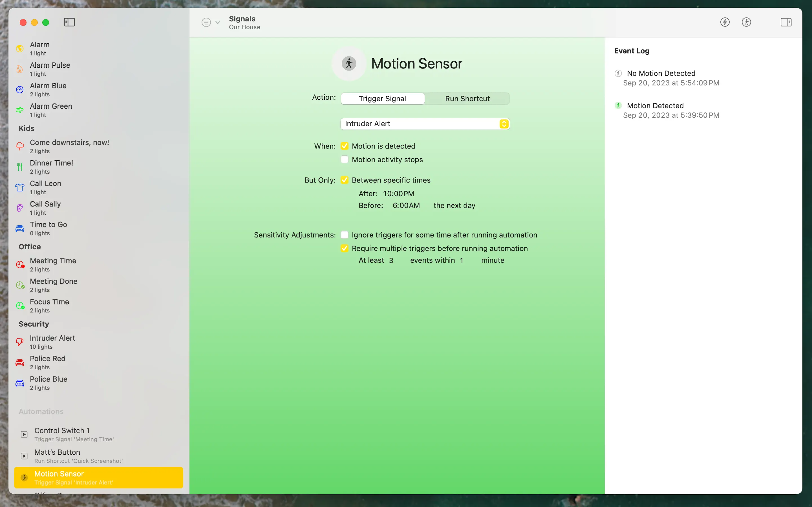Select the Trigger Signal segment
This screenshot has height=507, width=812.
tap(383, 99)
